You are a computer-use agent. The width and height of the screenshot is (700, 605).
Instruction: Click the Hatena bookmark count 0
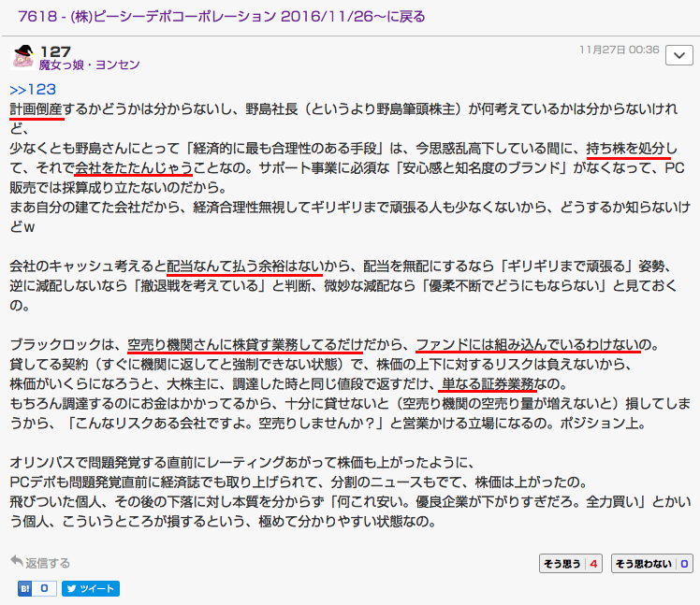click(x=44, y=589)
